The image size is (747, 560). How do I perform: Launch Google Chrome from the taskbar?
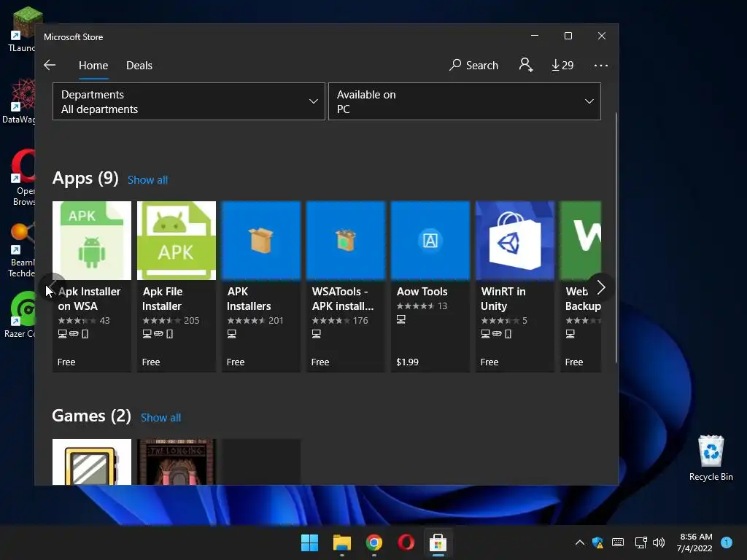point(374,542)
